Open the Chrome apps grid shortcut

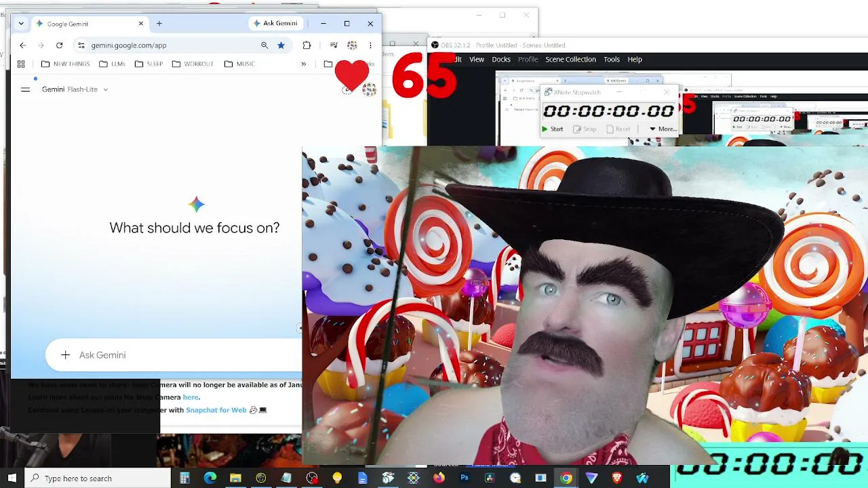(x=21, y=64)
